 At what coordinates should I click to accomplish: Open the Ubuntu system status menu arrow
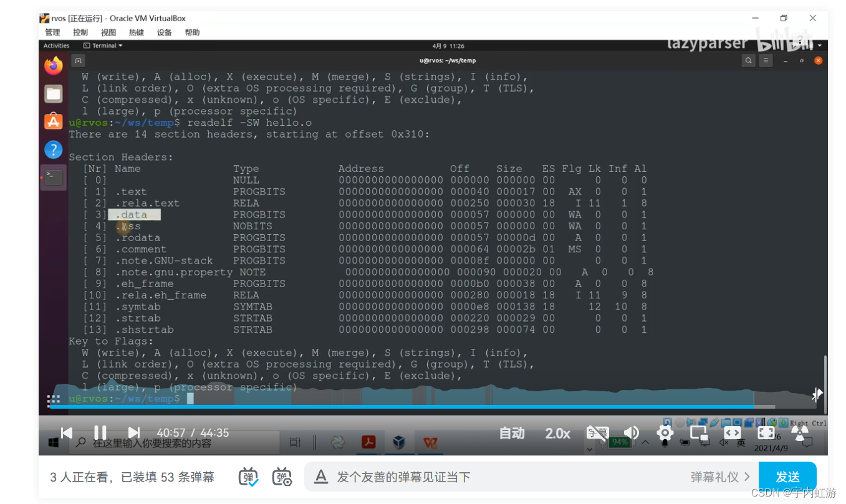coord(819,45)
